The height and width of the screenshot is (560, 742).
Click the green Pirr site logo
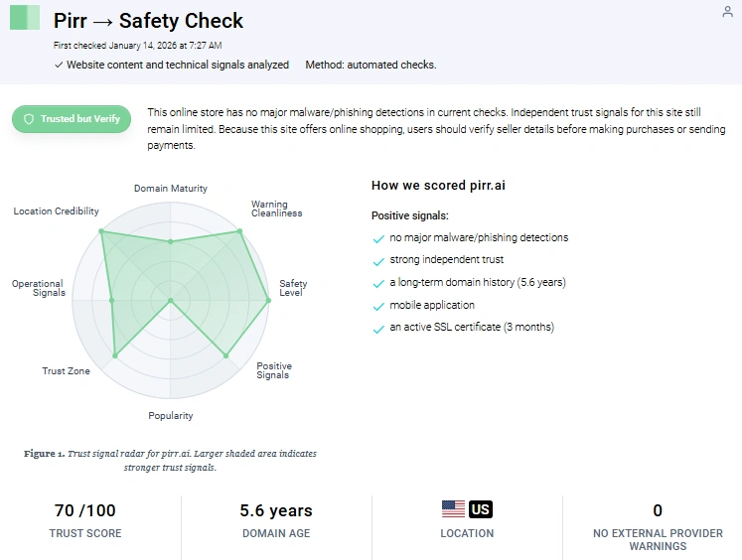[25, 18]
